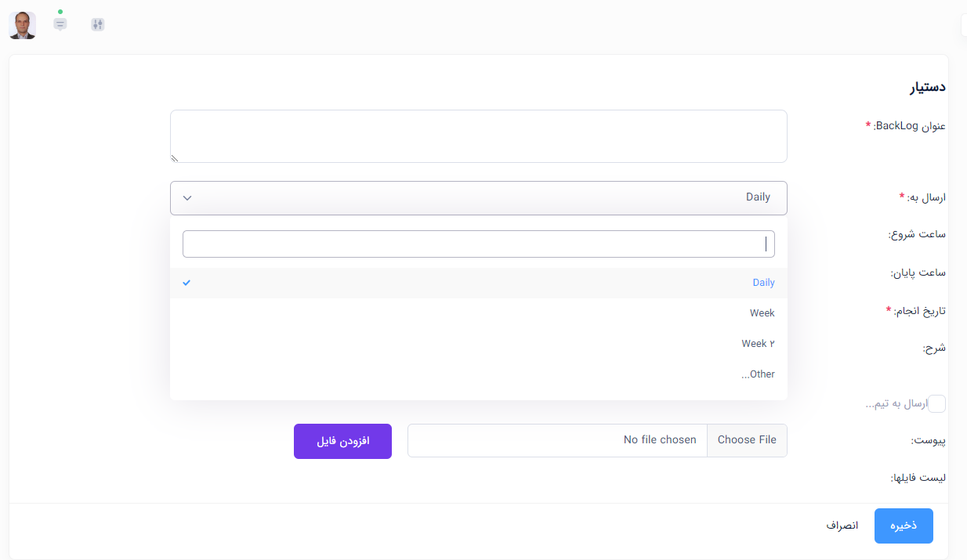This screenshot has width=967, height=560.
Task: Open the user profile avatar menu
Action: point(22,25)
